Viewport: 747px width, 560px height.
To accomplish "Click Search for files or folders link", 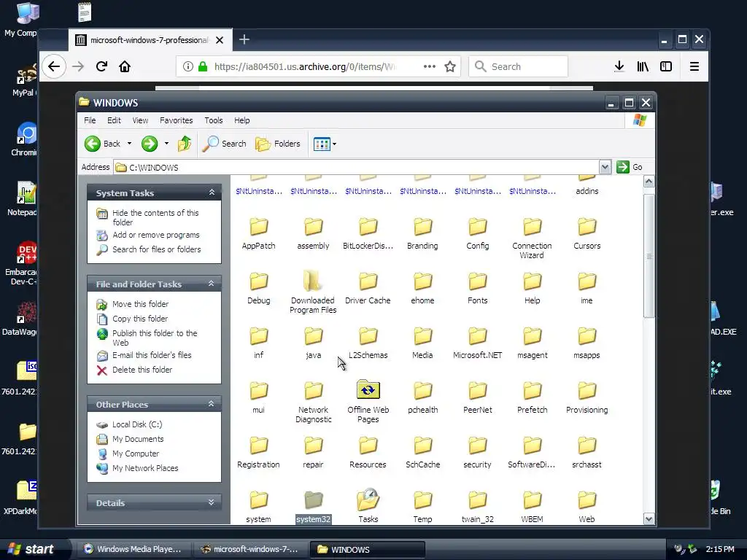I will [156, 249].
